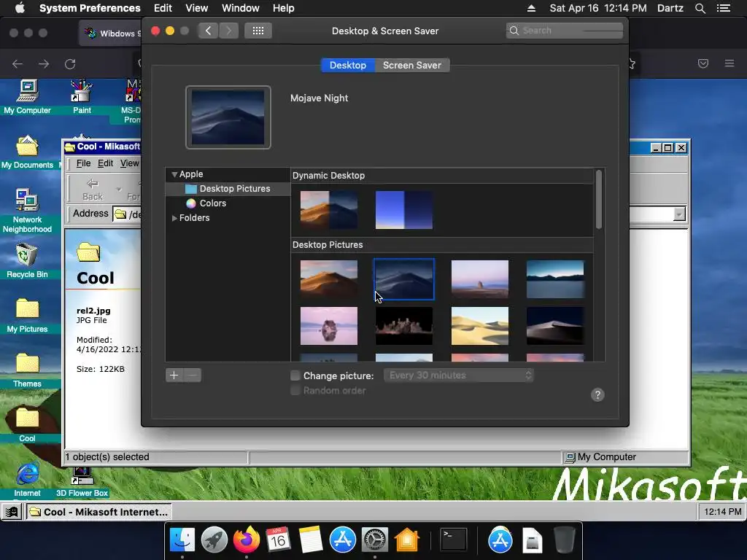Enable the Change picture checkbox
The image size is (747, 560).
click(x=295, y=376)
